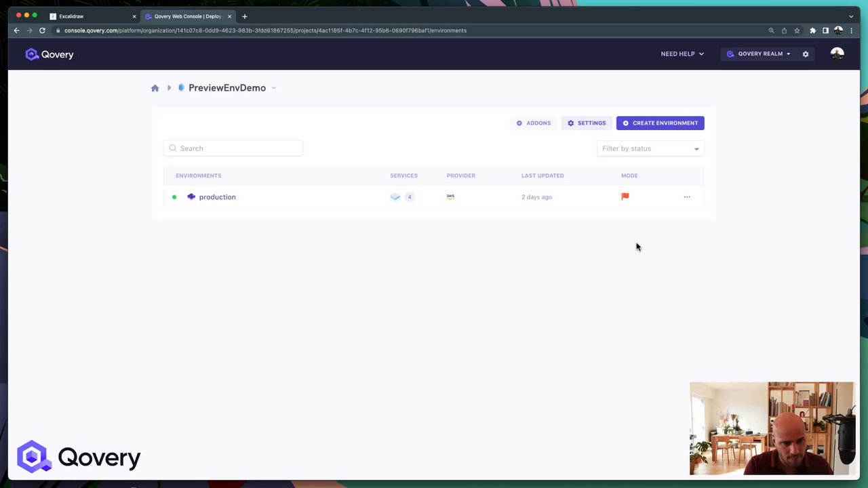Click the browser address bar URL
Image resolution: width=868 pixels, height=488 pixels.
point(265,30)
